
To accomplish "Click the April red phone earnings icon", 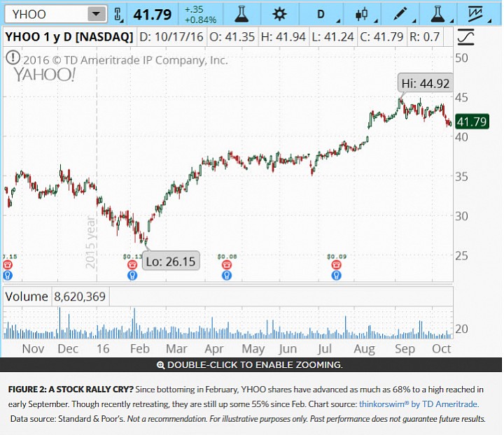I will click(227, 264).
